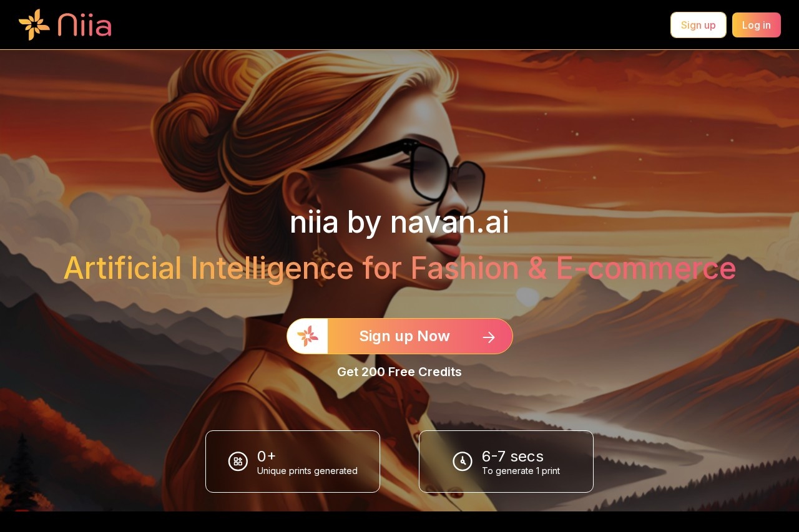Click the 0+ prints counter
The image size is (799, 532).
(267, 456)
